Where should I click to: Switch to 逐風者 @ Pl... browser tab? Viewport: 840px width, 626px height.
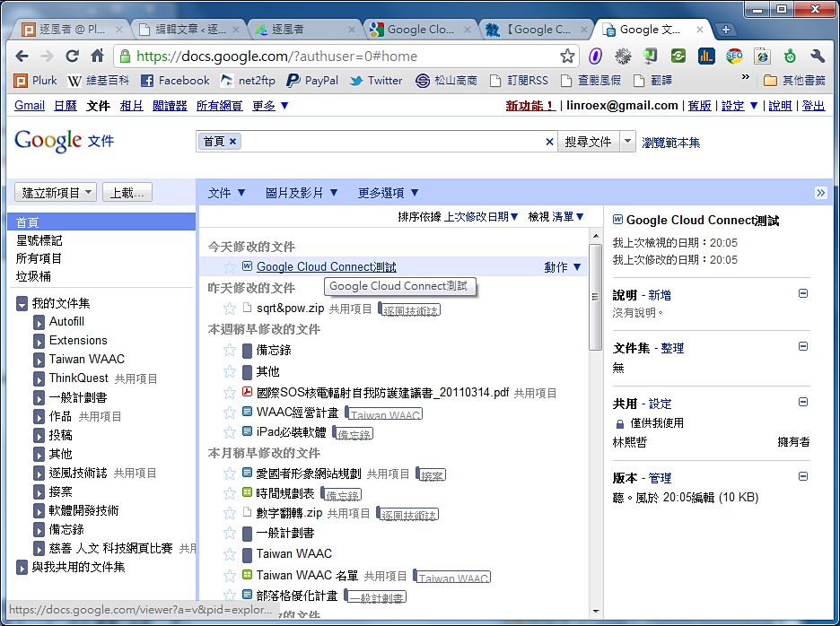(x=72, y=30)
